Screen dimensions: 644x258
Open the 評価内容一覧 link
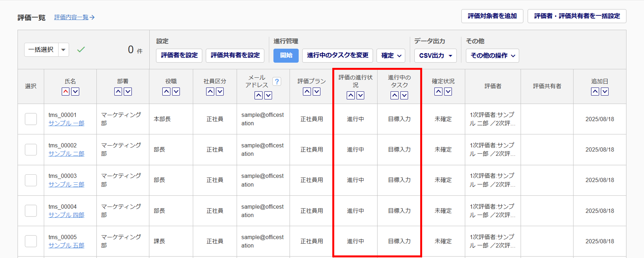click(x=74, y=17)
